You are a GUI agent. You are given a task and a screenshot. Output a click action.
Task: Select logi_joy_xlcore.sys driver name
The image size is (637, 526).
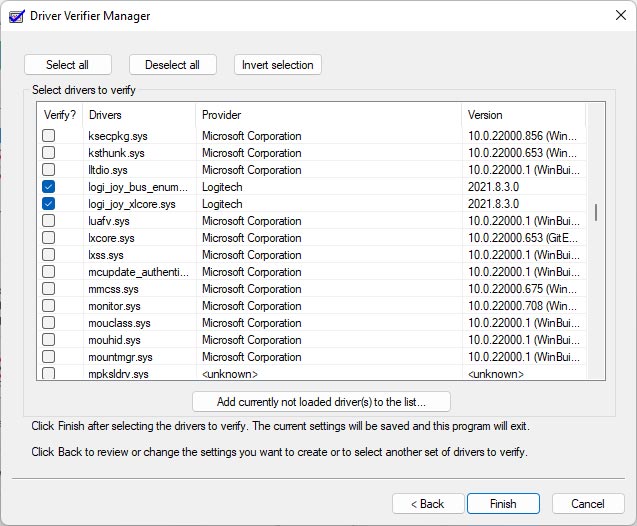click(132, 204)
